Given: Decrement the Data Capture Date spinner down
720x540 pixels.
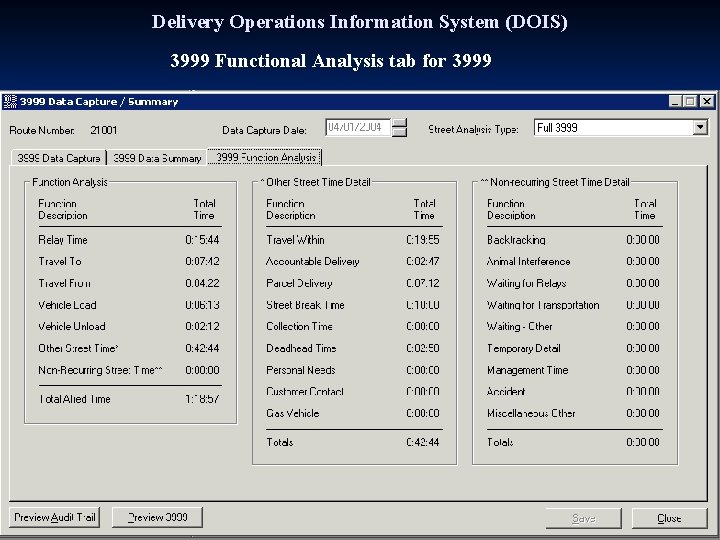Looking at the screenshot, I should (x=399, y=132).
